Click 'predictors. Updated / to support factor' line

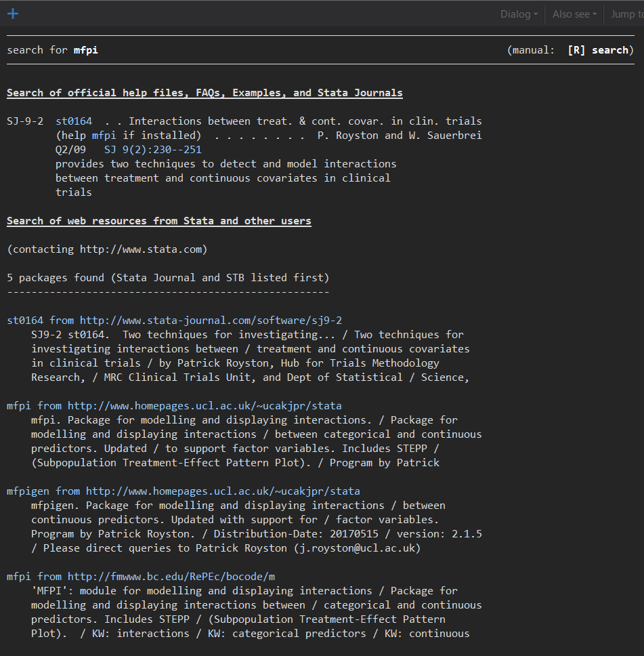[x=235, y=449]
